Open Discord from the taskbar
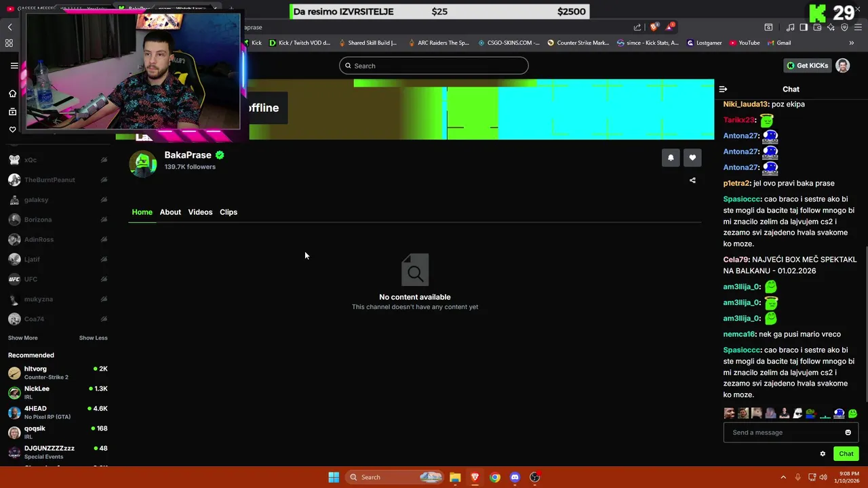The width and height of the screenshot is (868, 488). pos(515,477)
